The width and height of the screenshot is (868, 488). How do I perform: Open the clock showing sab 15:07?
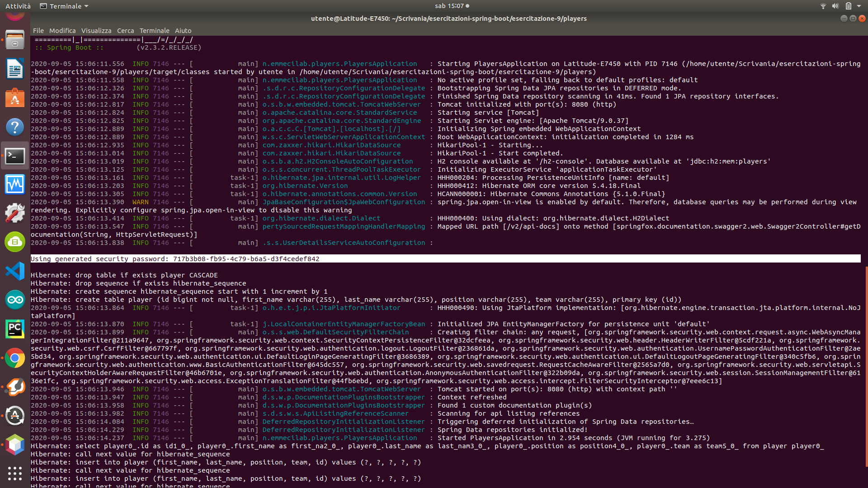[452, 6]
